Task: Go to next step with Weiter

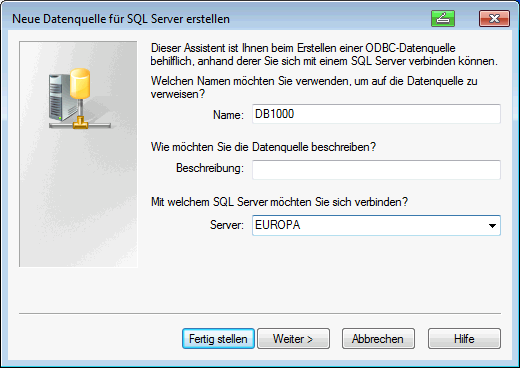Action: coord(293,339)
